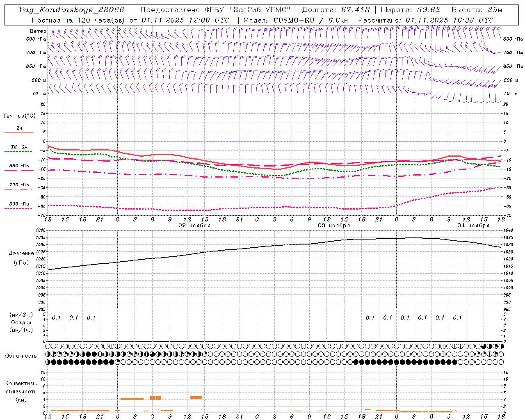Click the forecast line Прогноз на 120 часа(ов)
The image size is (525, 420).
pos(79,20)
